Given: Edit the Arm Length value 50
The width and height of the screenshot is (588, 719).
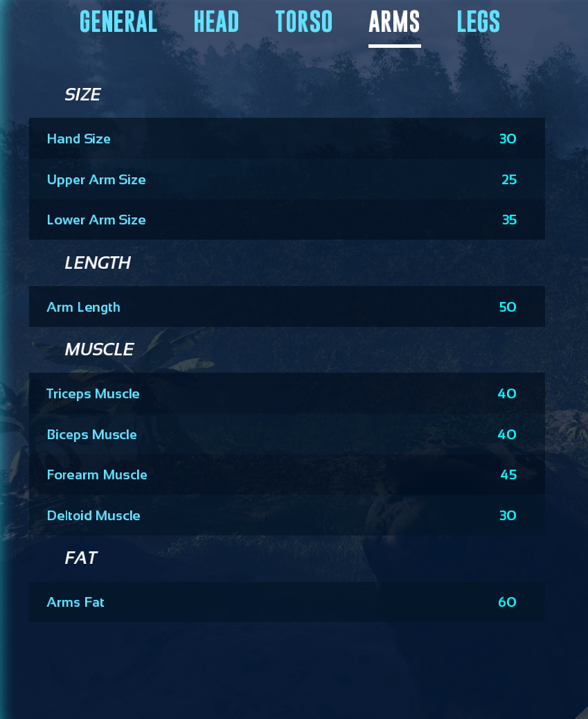Looking at the screenshot, I should click(508, 307).
